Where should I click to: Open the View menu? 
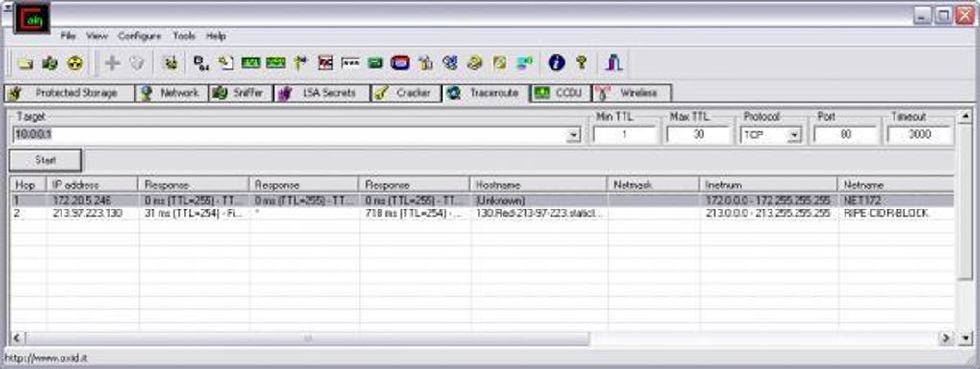tap(97, 37)
